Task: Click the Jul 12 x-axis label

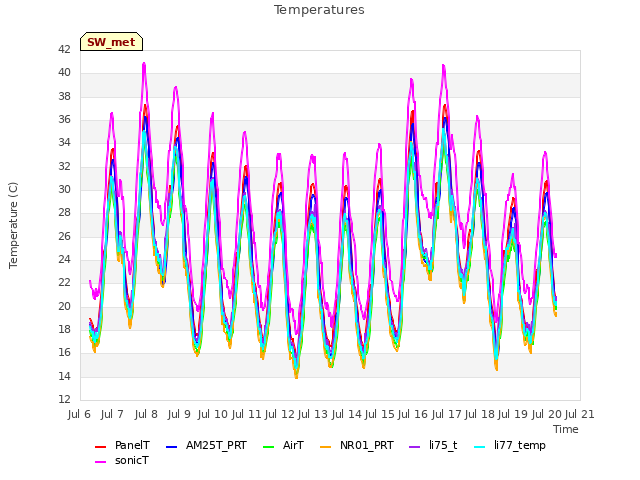Action: [280, 414]
